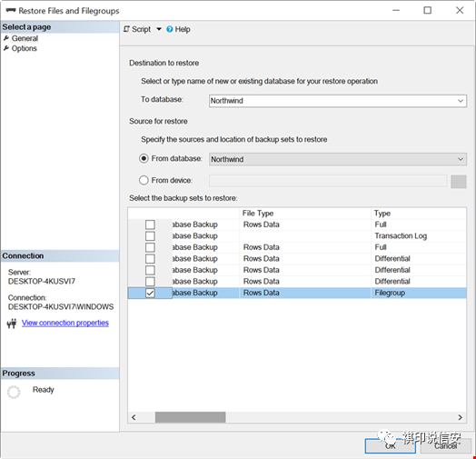Select the From database radio button

(144, 158)
